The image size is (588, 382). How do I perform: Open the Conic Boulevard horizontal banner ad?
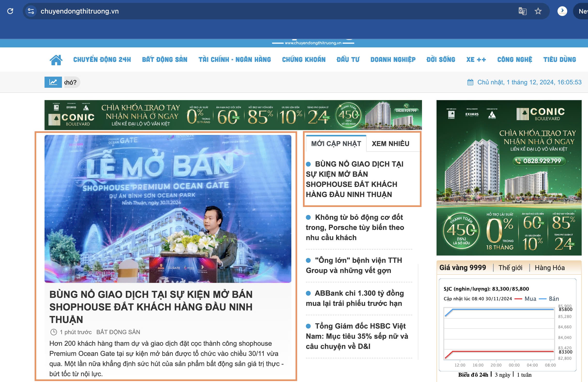(x=233, y=115)
